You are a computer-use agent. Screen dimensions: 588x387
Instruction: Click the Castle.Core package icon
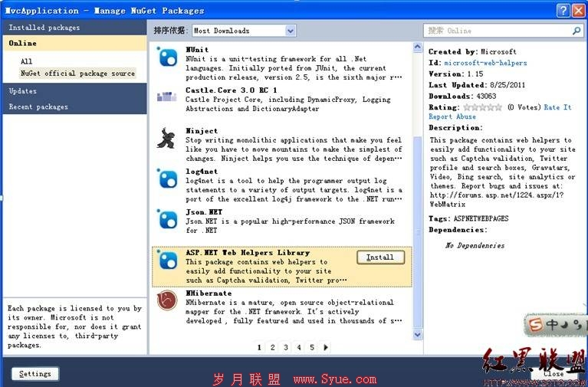(167, 97)
